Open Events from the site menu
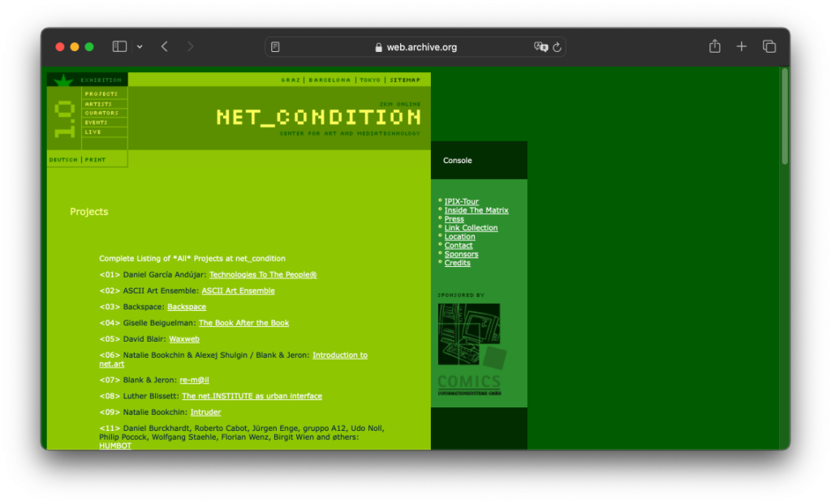Screen dimensions: 831x504 pyautogui.click(x=97, y=123)
